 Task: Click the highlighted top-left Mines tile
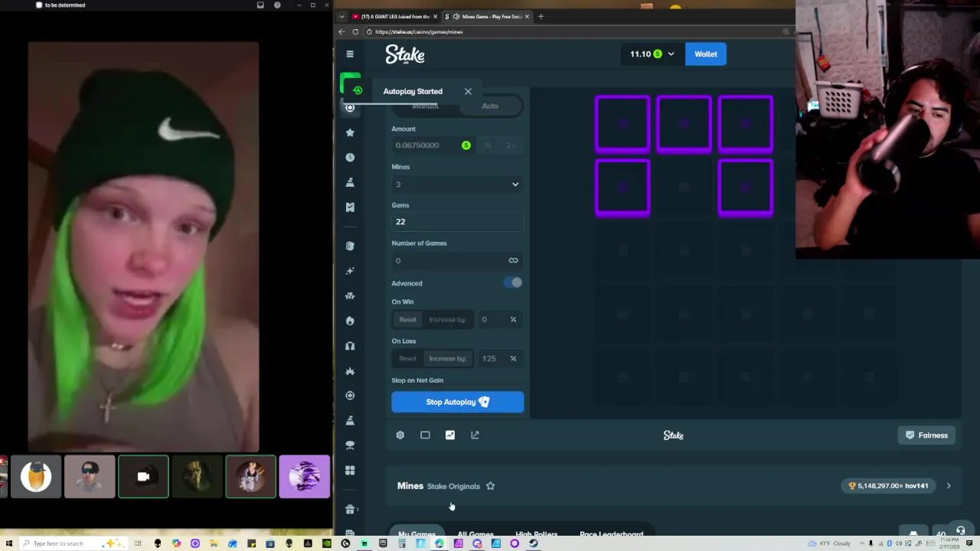[622, 124]
